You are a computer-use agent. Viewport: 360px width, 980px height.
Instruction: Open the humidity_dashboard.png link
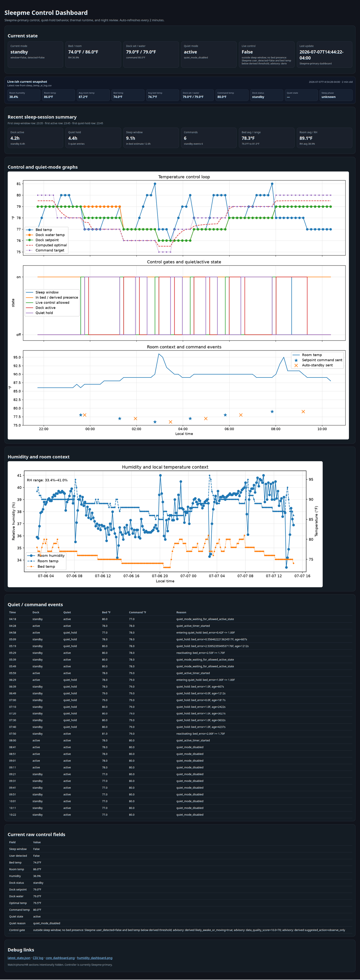(x=95, y=957)
